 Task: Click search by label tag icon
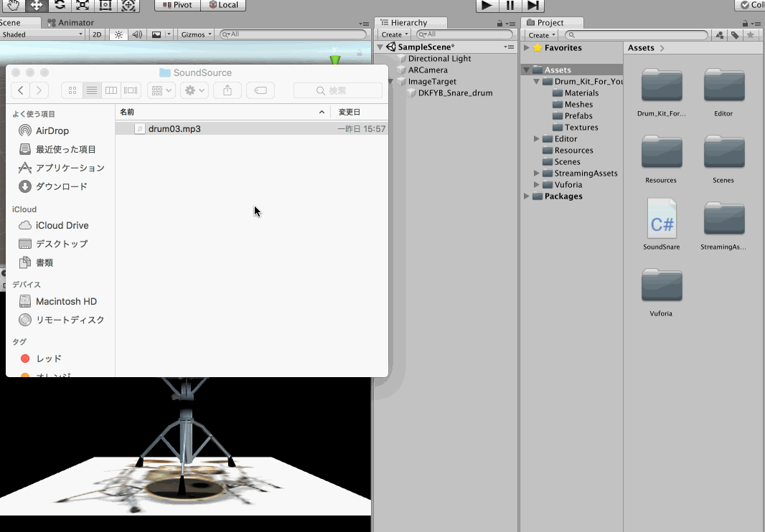click(x=735, y=34)
